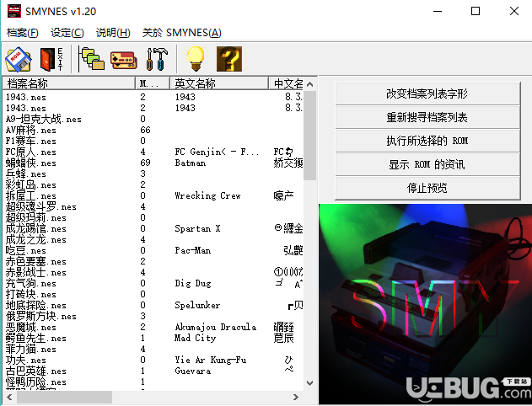Click the 显示 ROM 的资讯 button
532x406 pixels.
pos(427,164)
